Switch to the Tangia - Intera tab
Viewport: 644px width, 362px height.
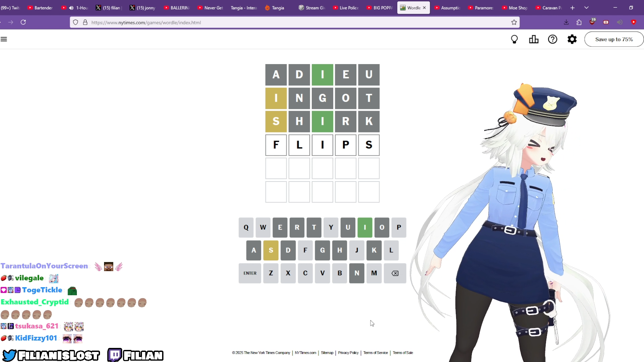(244, 8)
